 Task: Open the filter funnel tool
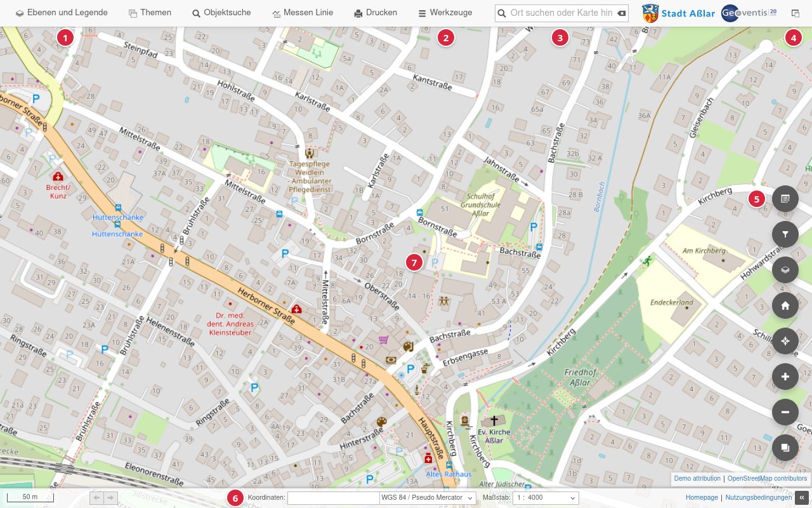click(x=785, y=234)
